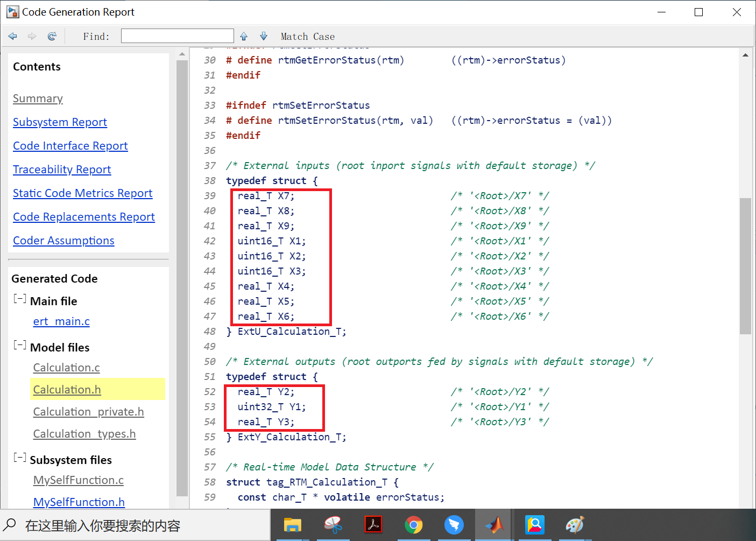The width and height of the screenshot is (756, 541).
Task: Select highlighted Calculation.h file
Action: click(x=67, y=390)
